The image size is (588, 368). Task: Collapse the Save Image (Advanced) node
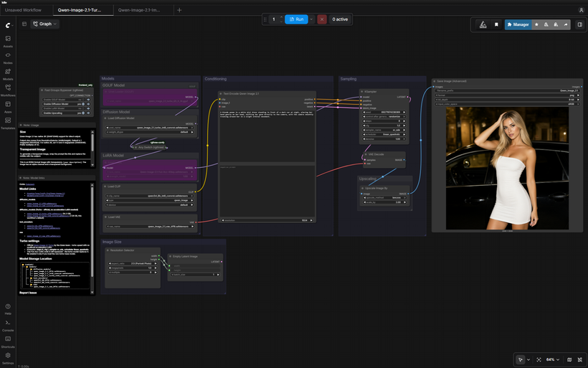(435, 81)
